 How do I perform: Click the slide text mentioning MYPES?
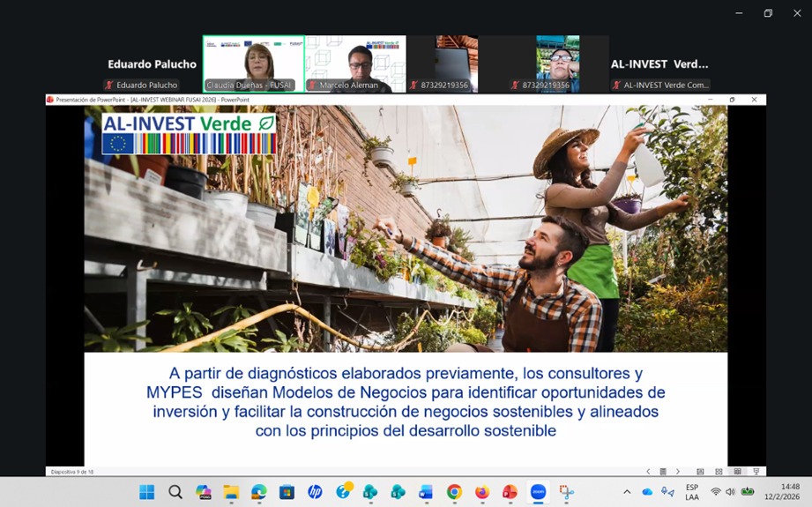pos(406,402)
